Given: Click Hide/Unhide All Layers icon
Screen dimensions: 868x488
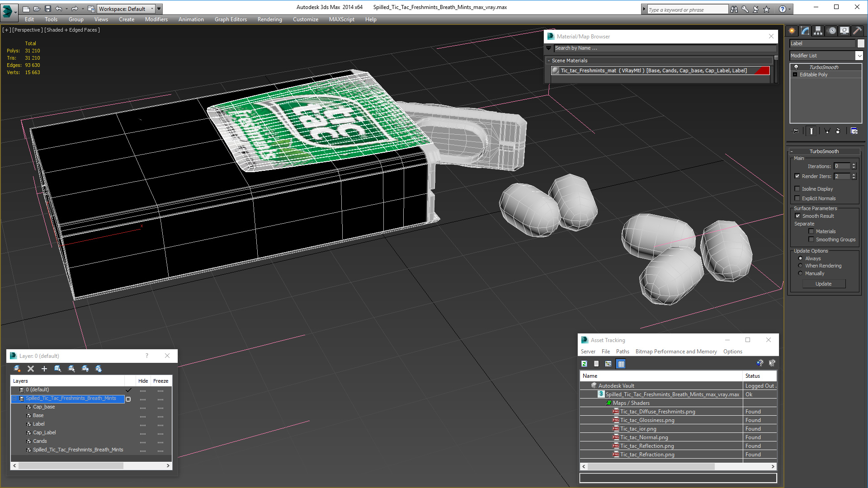Looking at the screenshot, I should pos(85,369).
